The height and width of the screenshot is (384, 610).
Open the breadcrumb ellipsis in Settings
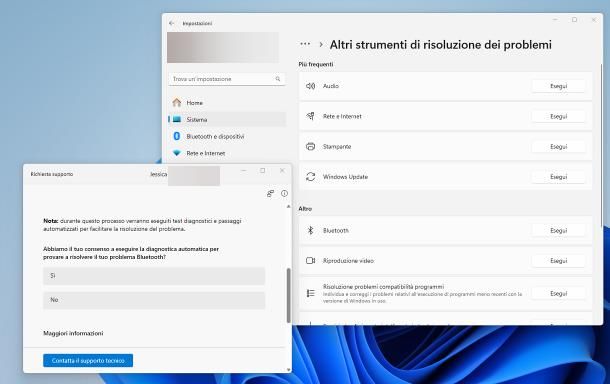click(x=305, y=44)
